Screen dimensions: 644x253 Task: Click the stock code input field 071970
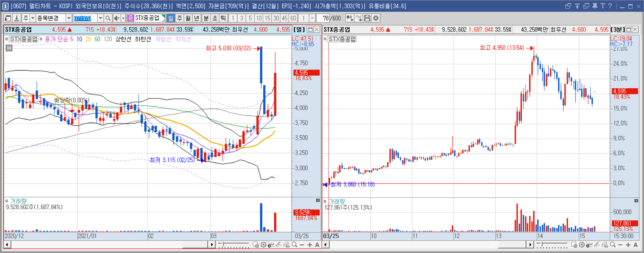[85, 18]
